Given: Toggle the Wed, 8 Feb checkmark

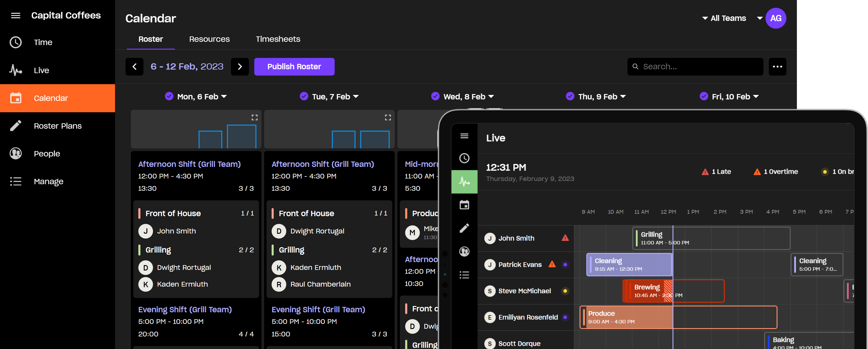Looking at the screenshot, I should coord(435,97).
